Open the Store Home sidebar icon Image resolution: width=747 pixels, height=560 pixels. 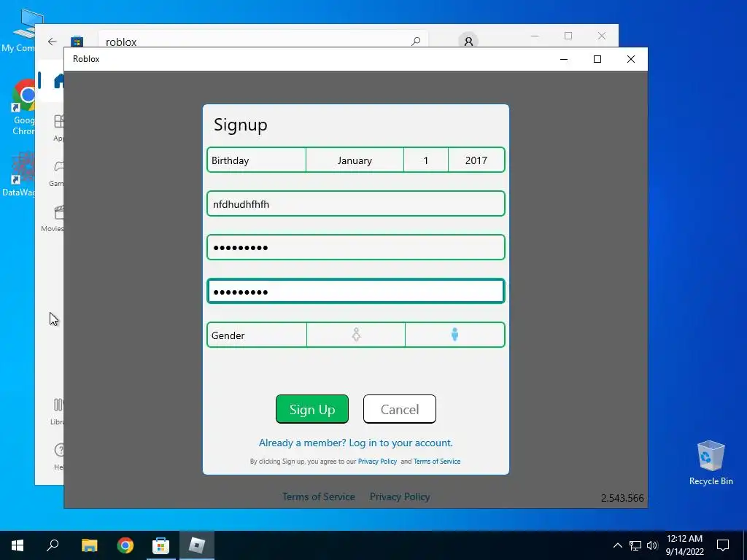[58, 81]
